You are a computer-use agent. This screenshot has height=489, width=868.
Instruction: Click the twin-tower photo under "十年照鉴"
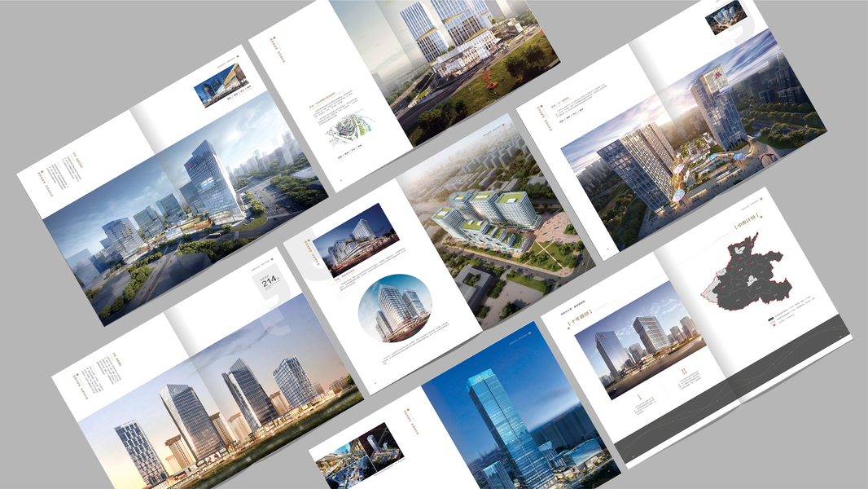(x=641, y=341)
